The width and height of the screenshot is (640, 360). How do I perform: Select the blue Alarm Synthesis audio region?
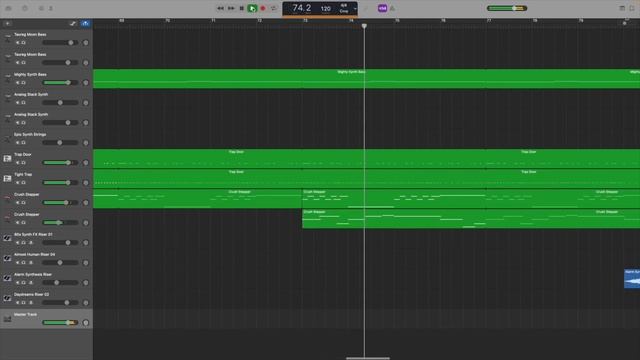point(632,278)
